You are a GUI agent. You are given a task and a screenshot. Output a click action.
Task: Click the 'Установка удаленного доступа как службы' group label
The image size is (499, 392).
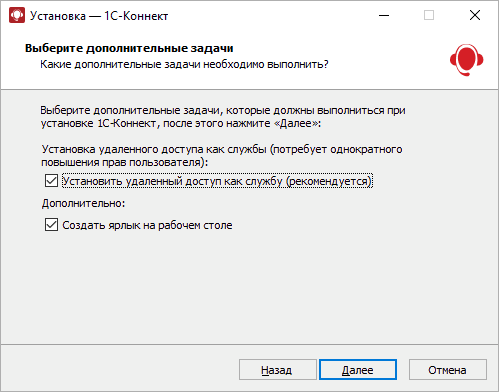point(222,156)
